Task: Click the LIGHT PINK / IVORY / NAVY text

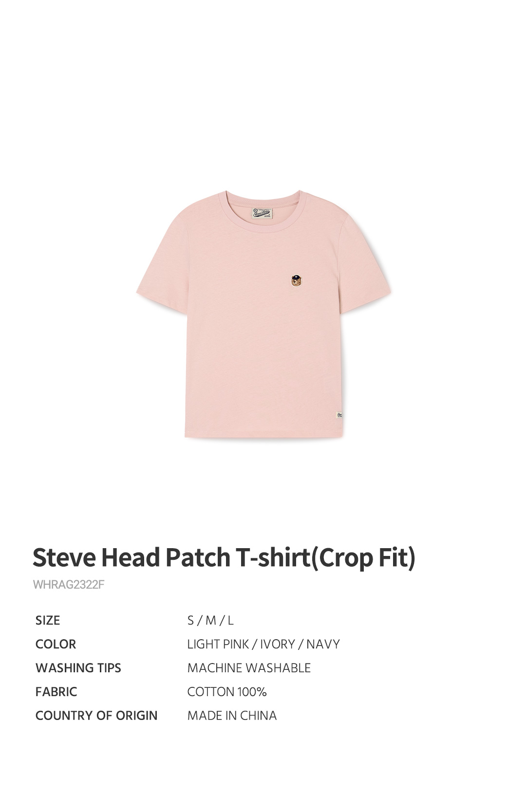Action: [x=263, y=645]
